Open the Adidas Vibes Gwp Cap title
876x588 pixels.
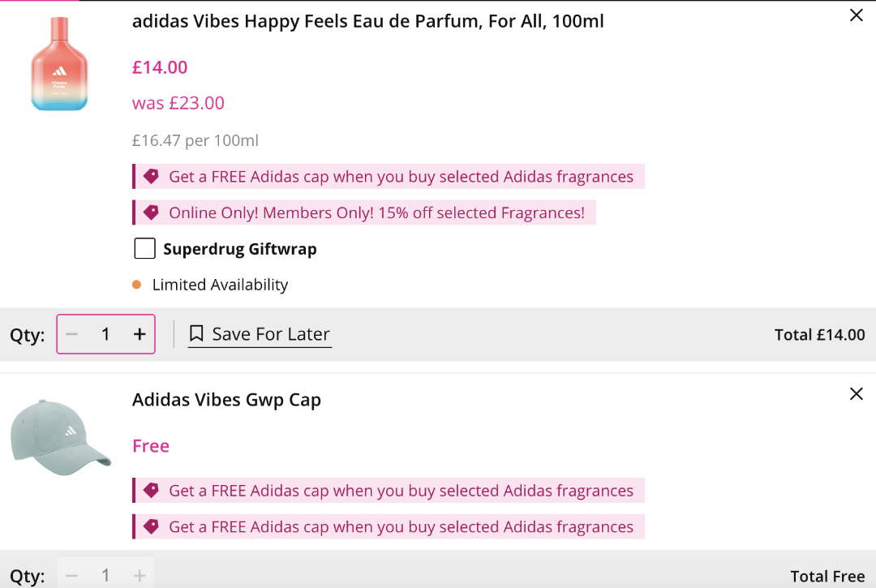(x=226, y=400)
